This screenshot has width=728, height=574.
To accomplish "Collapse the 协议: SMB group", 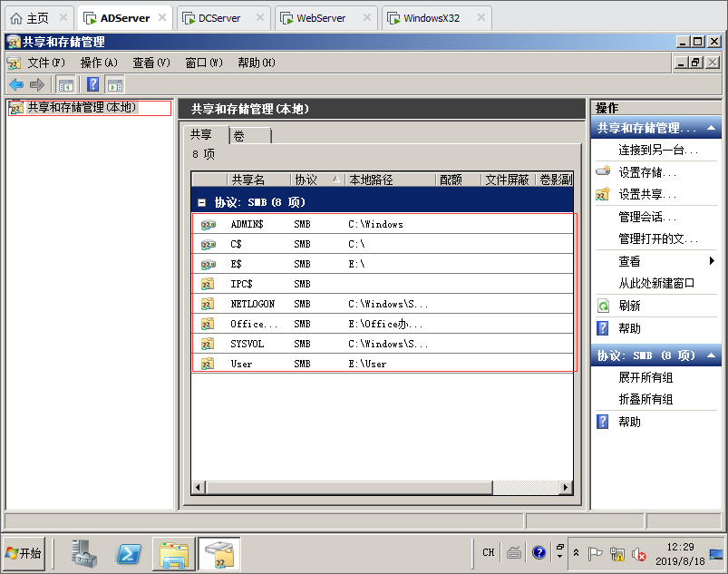I will point(201,202).
